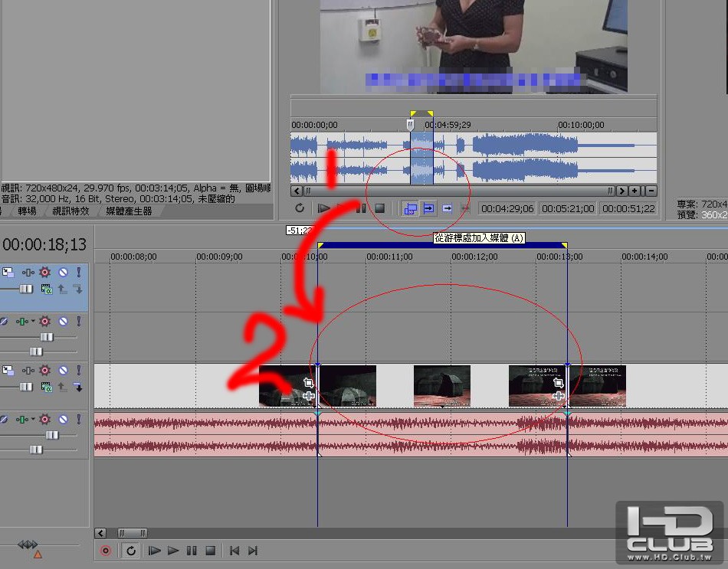This screenshot has height=569, width=728.
Task: Toggle loop playback in the main transport bar
Action: point(131,551)
